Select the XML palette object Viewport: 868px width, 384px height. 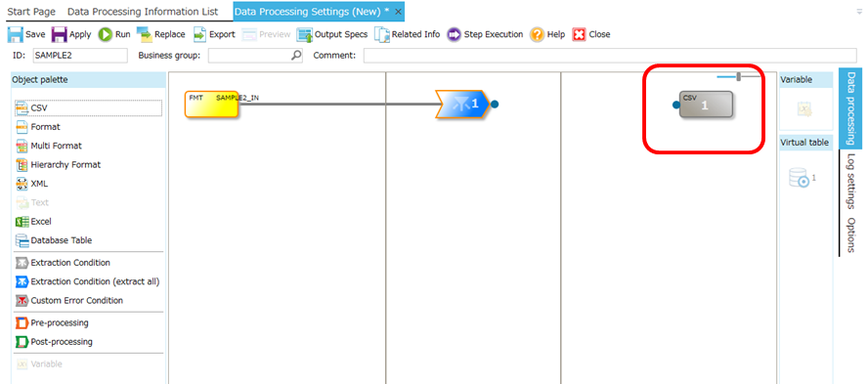31,184
